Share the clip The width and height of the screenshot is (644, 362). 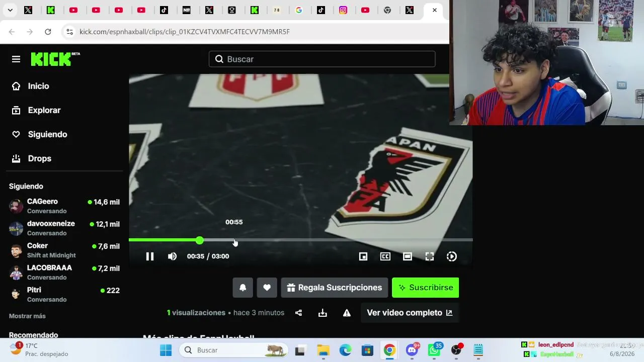point(298,313)
